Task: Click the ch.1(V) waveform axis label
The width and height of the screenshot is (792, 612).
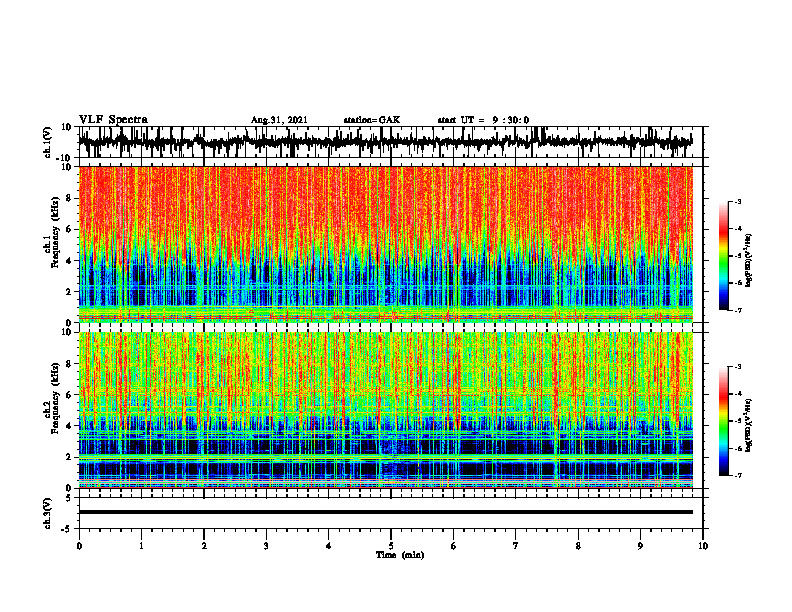Action: coord(47,142)
